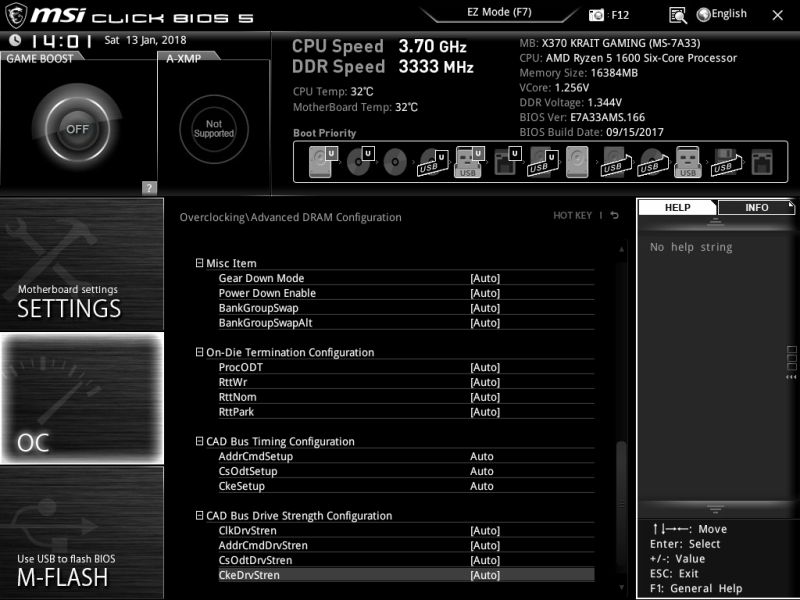Collapse CAD Bus Timing Configuration section

pyautogui.click(x=199, y=441)
